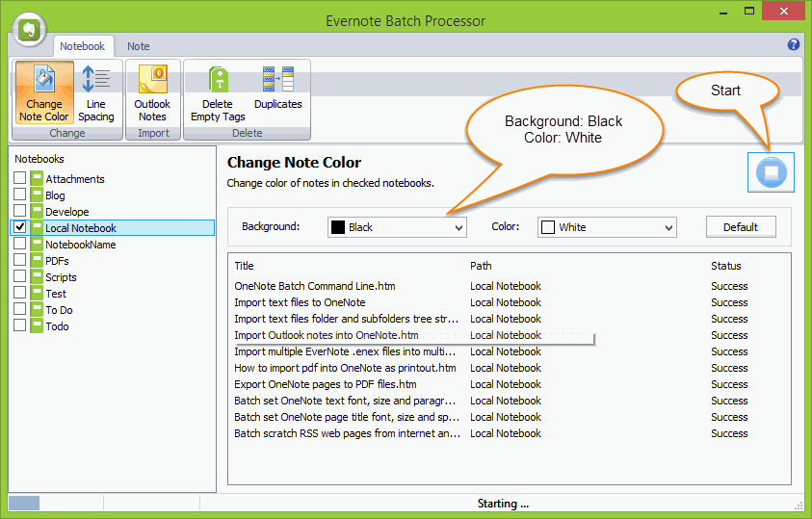Check the To Do notebook checkbox
Image resolution: width=812 pixels, height=519 pixels.
(19, 309)
